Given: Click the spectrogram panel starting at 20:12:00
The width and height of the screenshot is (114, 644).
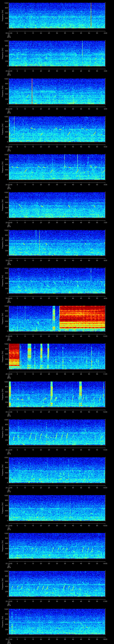Looking at the screenshot, I should [57, 432].
